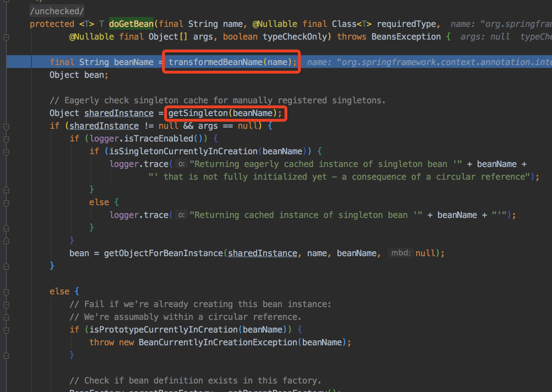
Task: Click the 'args: null' inline debug value
Action: pyautogui.click(x=485, y=36)
